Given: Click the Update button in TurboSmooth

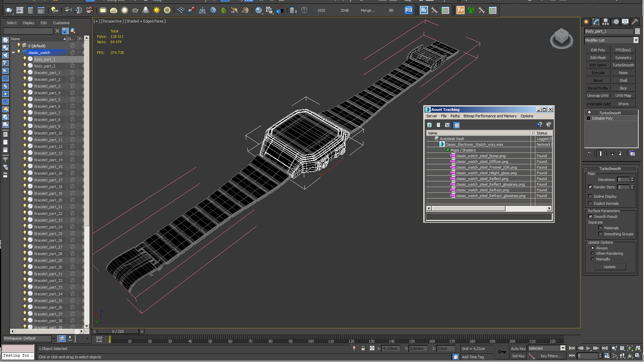Looking at the screenshot, I should coord(609,266).
